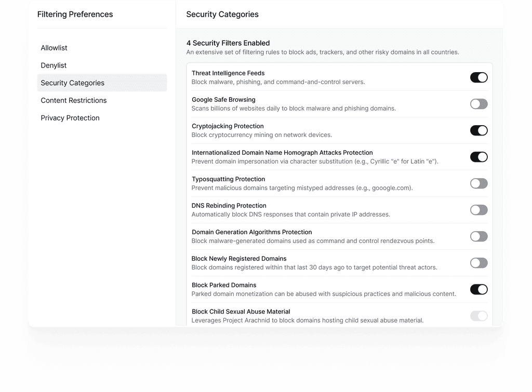Toggle Block Child Sexual Abuse Material
This screenshot has width=532, height=392.
[478, 316]
